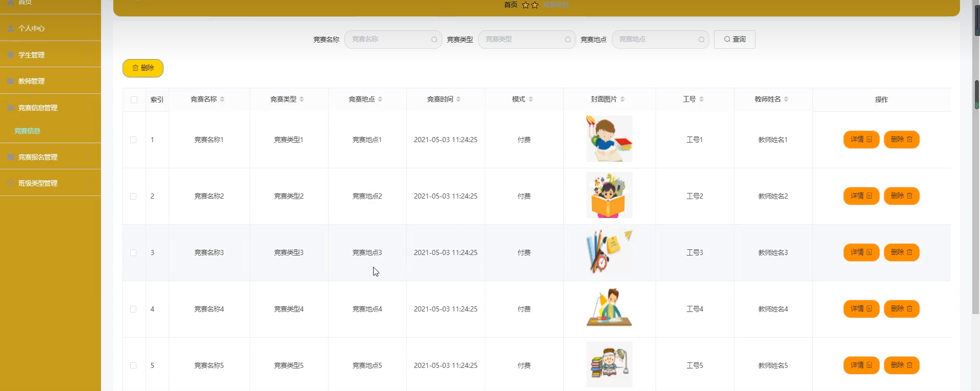Click the 竞赛地点 search input field
The width and height of the screenshot is (980, 391).
(661, 40)
